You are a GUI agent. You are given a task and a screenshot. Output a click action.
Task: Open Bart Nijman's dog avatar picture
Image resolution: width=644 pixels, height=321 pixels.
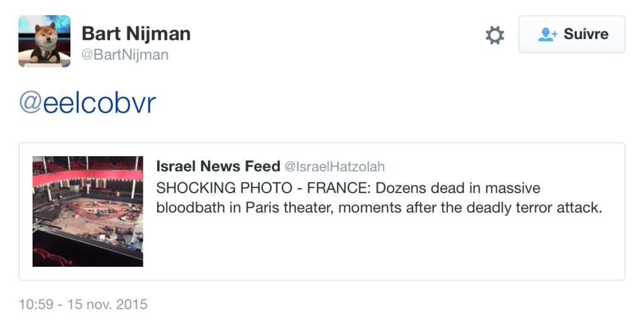pyautogui.click(x=44, y=42)
